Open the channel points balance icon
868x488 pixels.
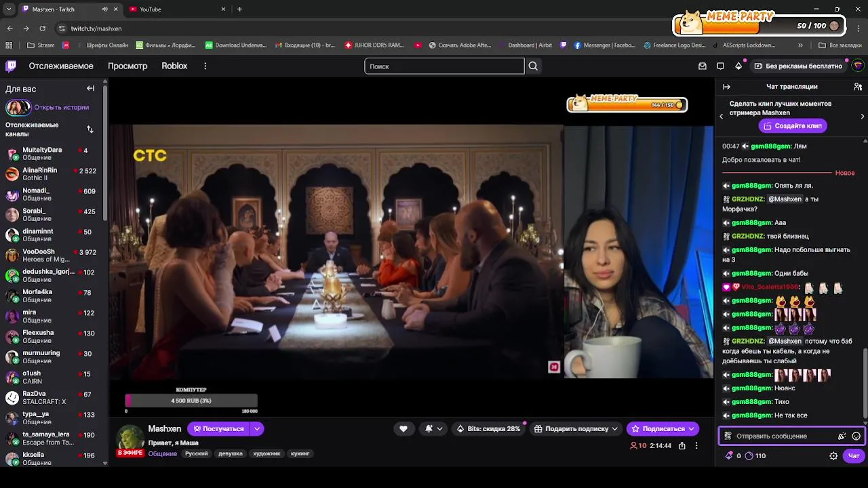(x=749, y=456)
